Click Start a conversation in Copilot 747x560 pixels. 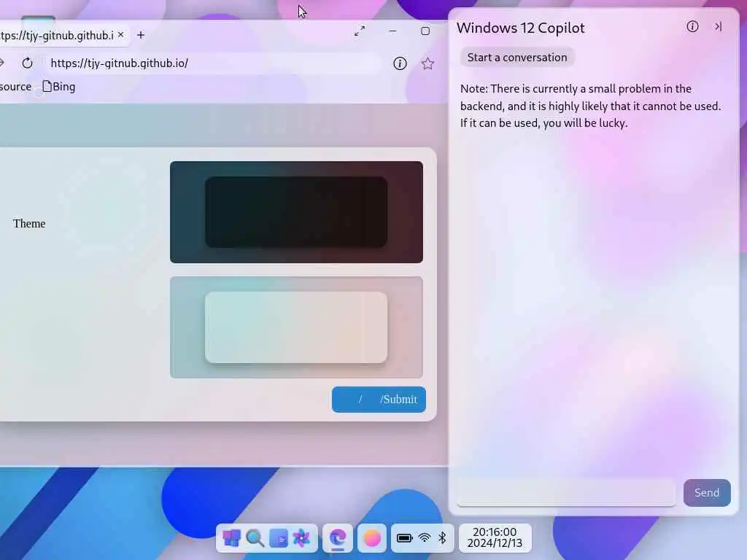[x=517, y=57]
